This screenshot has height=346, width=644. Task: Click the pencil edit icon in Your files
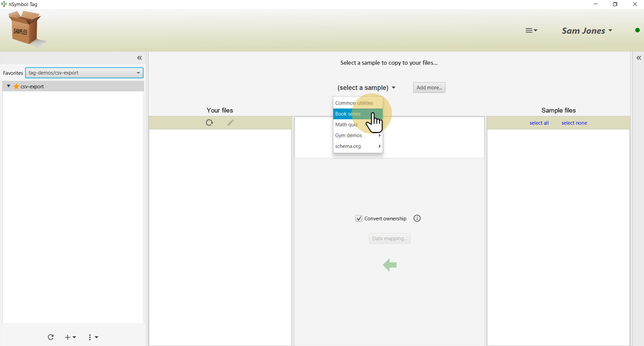[x=230, y=123]
